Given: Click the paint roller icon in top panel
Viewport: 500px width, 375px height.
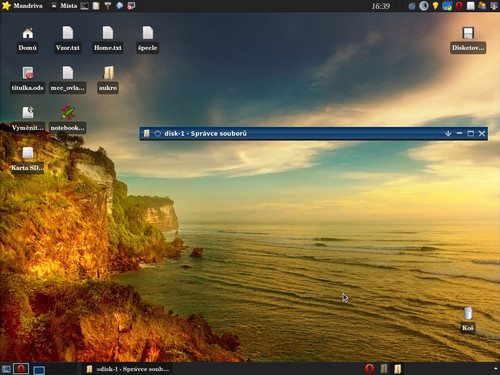Looking at the screenshot, I should click(x=108, y=6).
